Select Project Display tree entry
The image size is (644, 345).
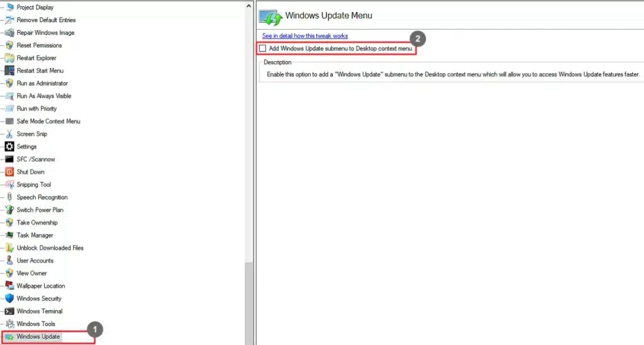pyautogui.click(x=35, y=8)
